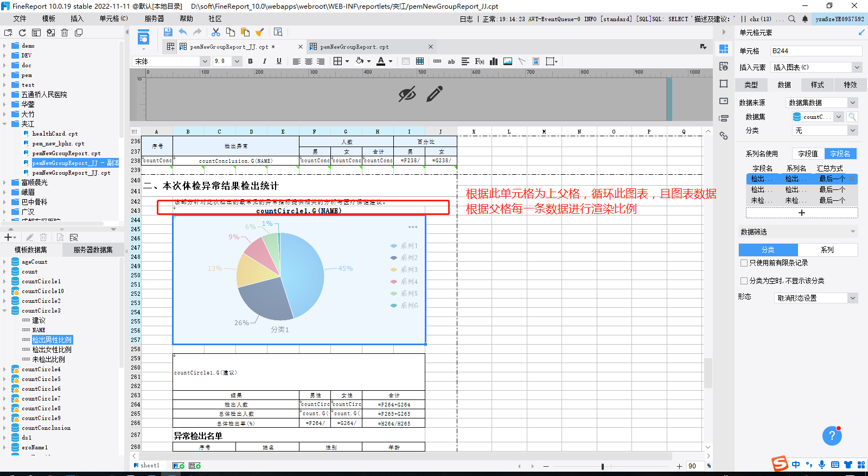Click the format painter brush icon
This screenshot has width=868, height=476.
pyautogui.click(x=260, y=32)
